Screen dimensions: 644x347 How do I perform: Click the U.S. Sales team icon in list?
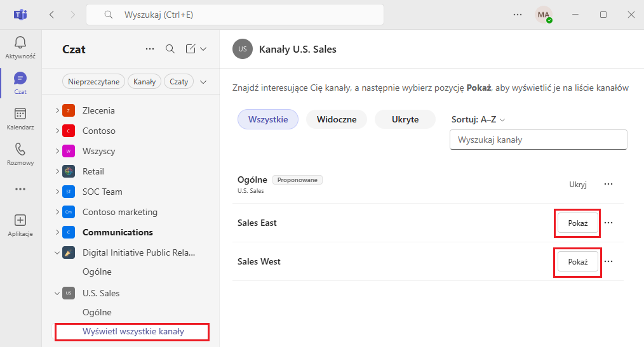(x=69, y=293)
